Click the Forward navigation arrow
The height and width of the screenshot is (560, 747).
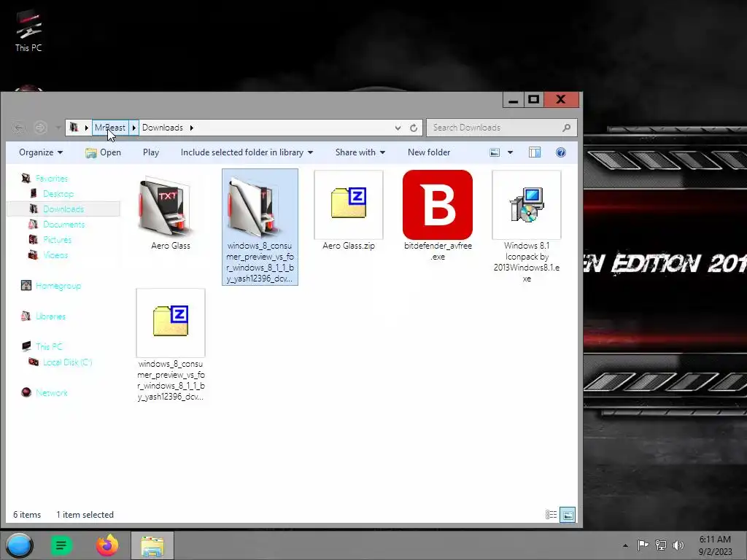[41, 128]
